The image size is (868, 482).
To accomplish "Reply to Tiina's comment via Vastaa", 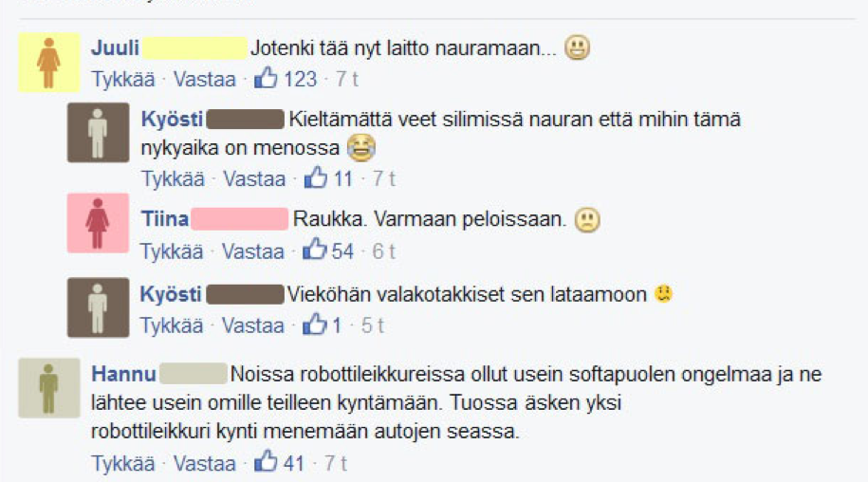I will [253, 251].
